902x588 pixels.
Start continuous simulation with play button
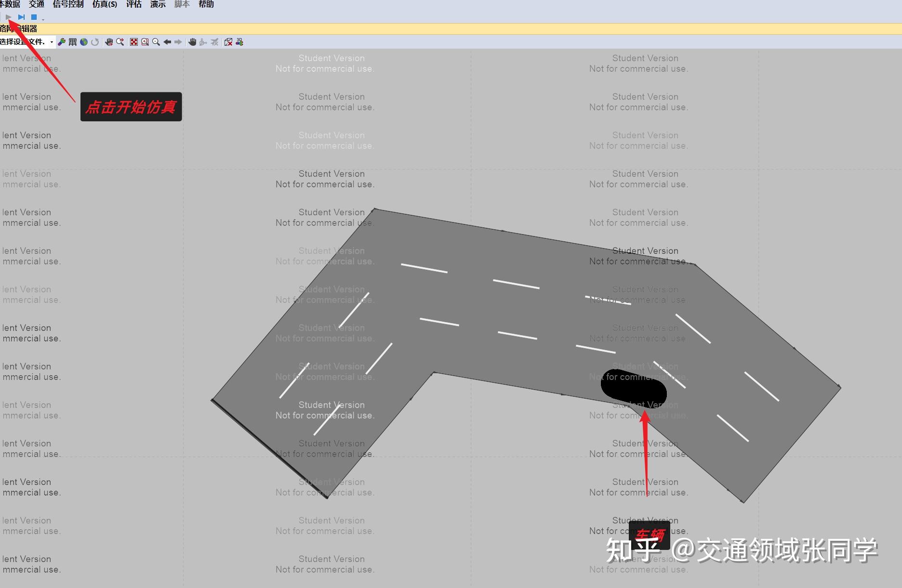tap(9, 17)
